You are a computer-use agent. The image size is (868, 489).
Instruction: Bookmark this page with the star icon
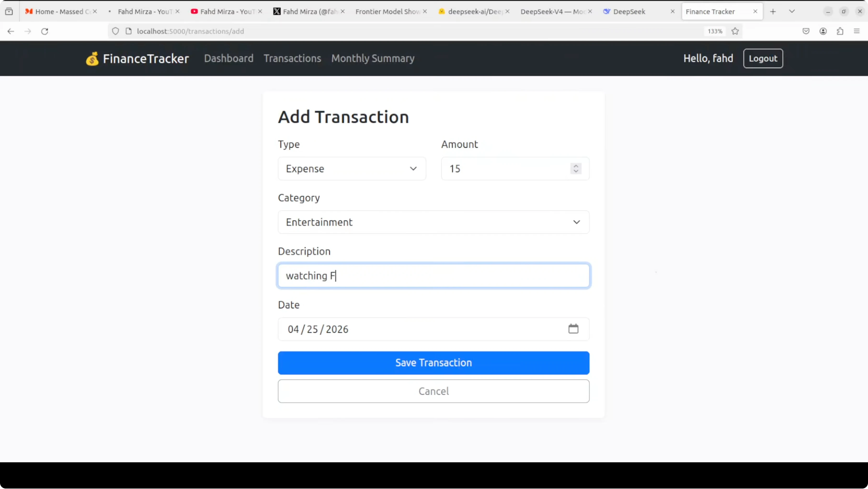coord(735,31)
